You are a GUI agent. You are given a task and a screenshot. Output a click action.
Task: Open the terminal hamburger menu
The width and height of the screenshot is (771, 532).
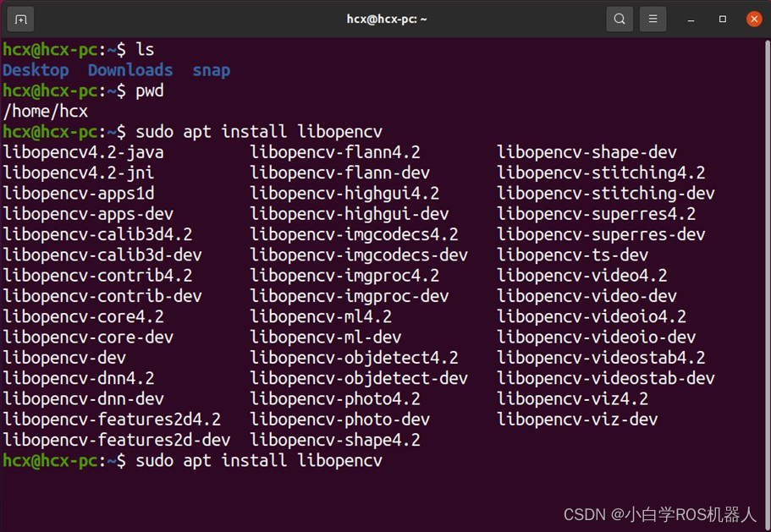point(653,19)
